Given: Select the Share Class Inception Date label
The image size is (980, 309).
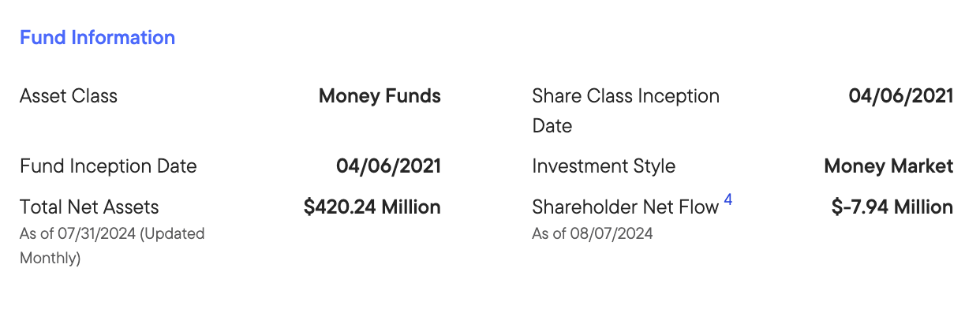Looking at the screenshot, I should point(626,111).
